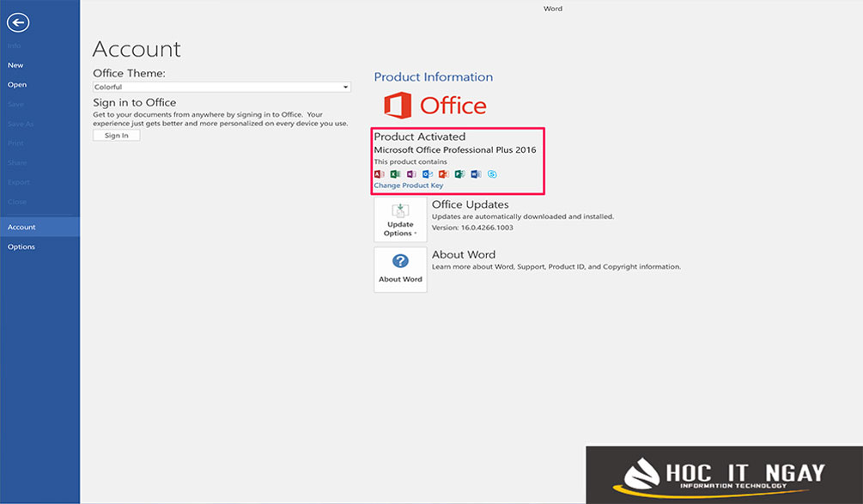
Task: Choose Close in the sidebar
Action: [17, 202]
